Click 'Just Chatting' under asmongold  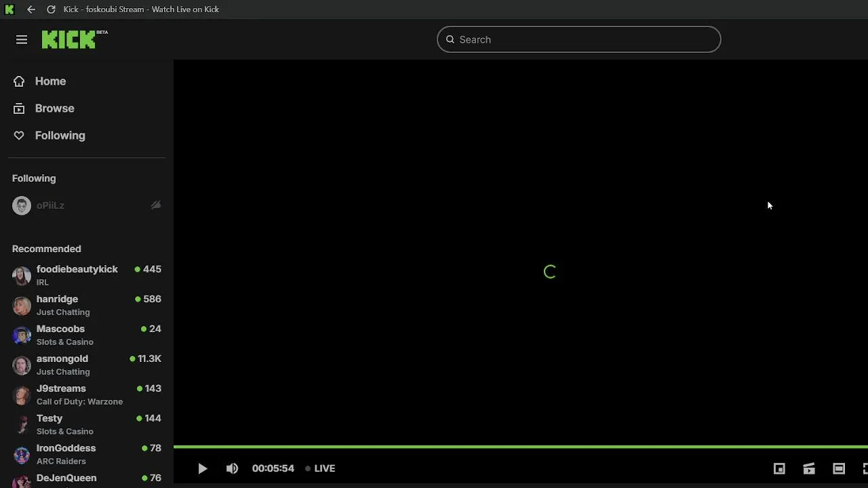[x=63, y=372]
